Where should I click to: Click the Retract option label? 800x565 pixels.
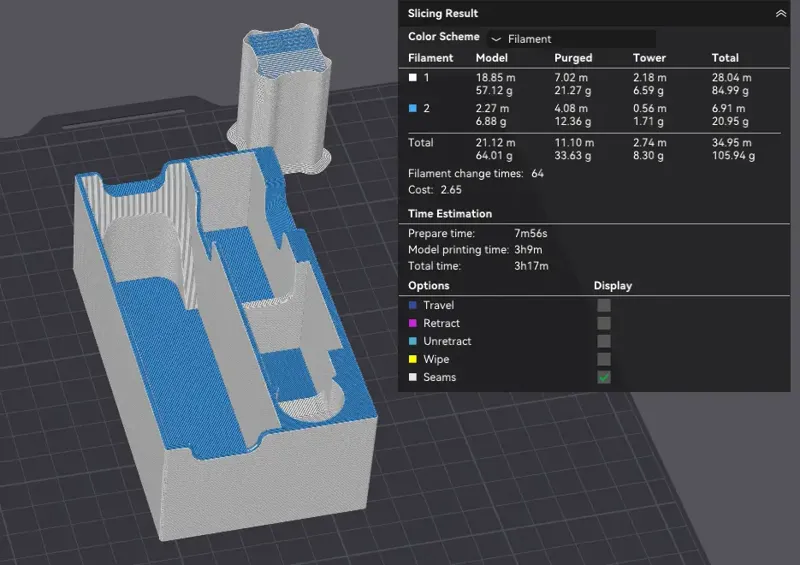click(x=441, y=323)
